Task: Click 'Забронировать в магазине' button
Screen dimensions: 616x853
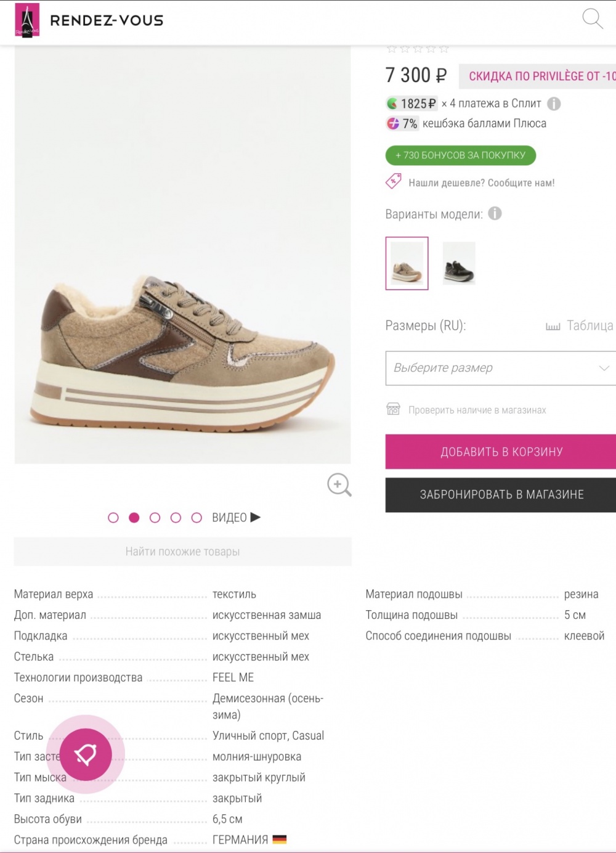Action: pyautogui.click(x=501, y=494)
